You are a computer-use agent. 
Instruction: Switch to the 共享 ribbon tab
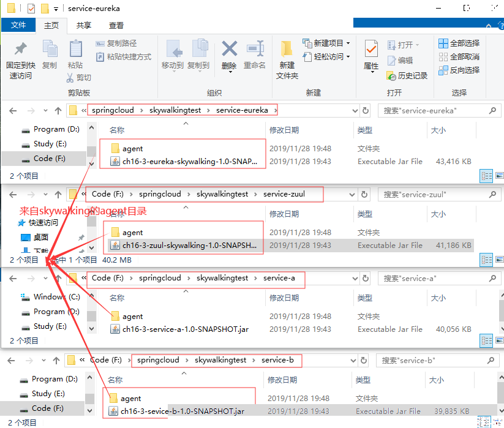click(83, 25)
